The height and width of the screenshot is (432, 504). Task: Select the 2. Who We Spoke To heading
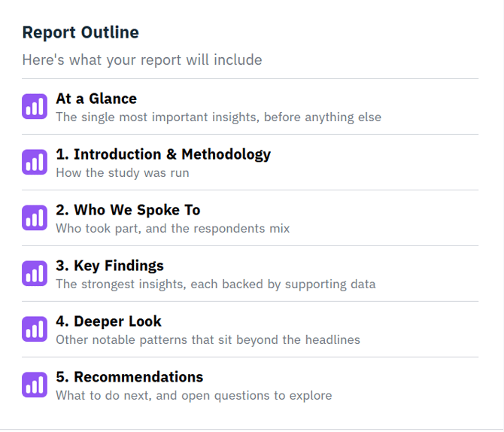(x=128, y=211)
